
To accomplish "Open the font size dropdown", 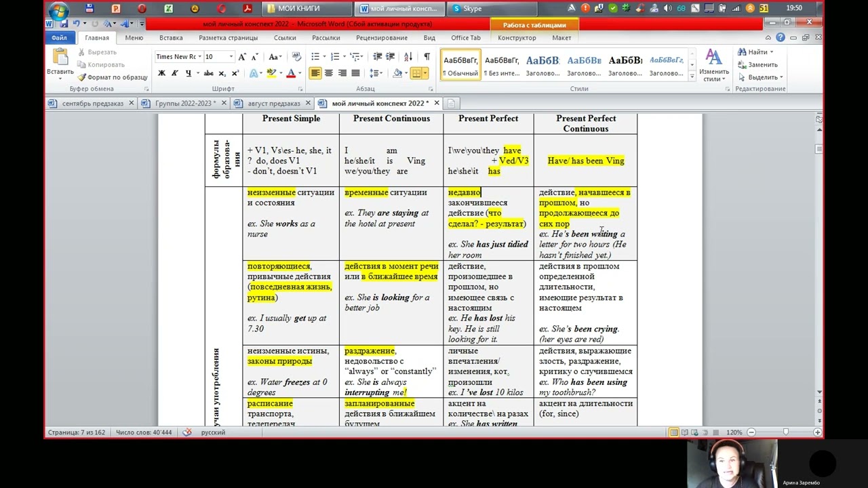I will pos(231,57).
